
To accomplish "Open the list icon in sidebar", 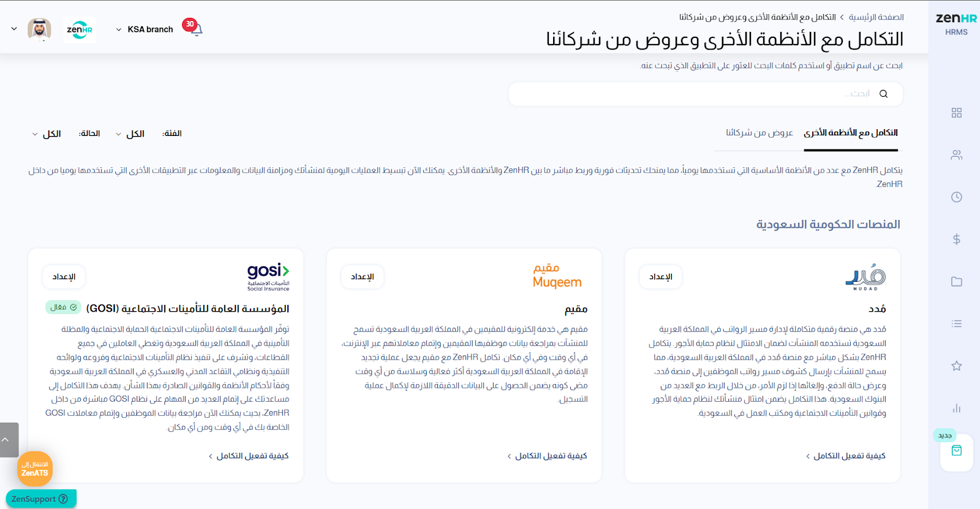I will (x=956, y=323).
